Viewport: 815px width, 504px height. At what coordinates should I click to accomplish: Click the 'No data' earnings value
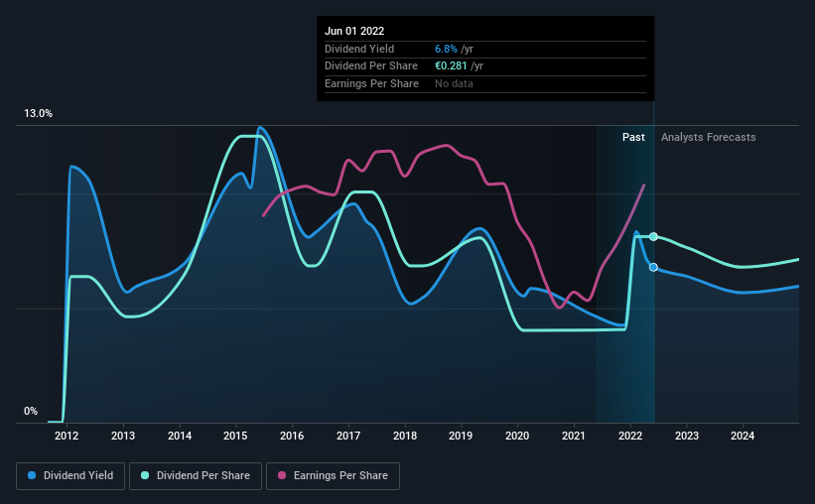(x=455, y=83)
